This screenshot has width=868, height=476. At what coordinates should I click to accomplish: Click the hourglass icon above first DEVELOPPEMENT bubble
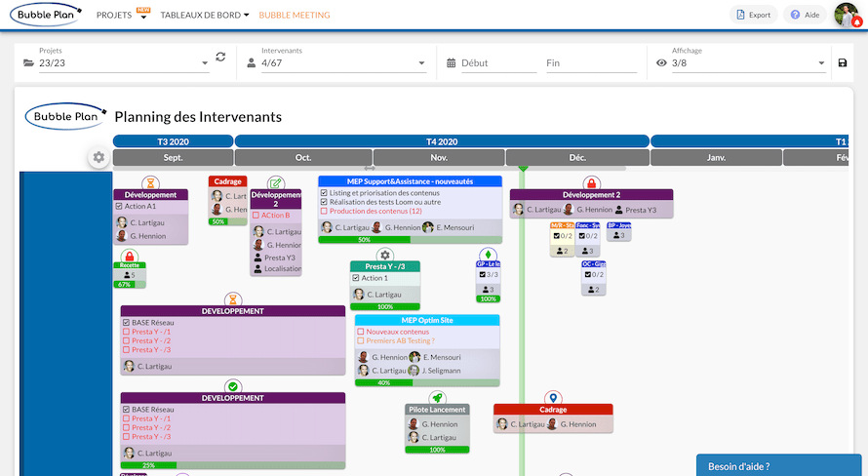[233, 299]
